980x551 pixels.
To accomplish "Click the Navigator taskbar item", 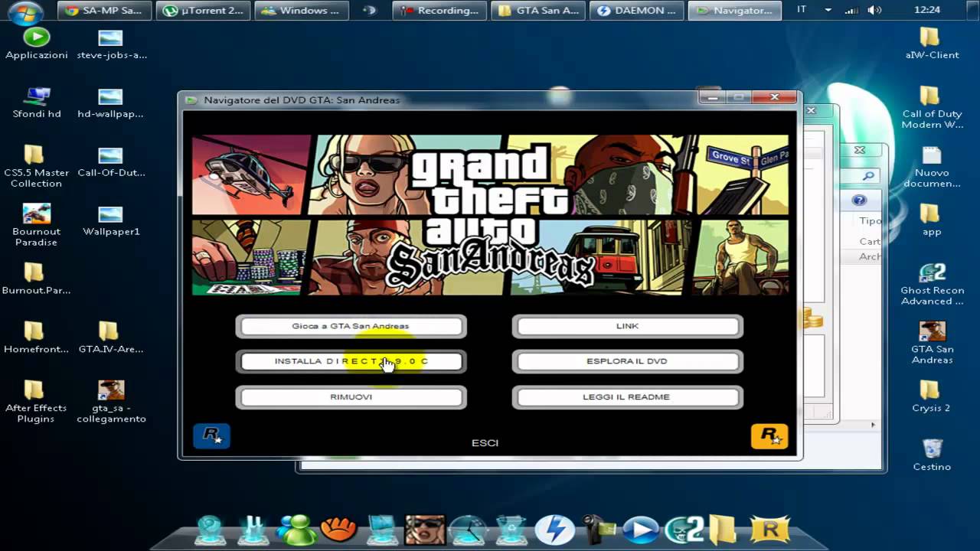I will [735, 11].
